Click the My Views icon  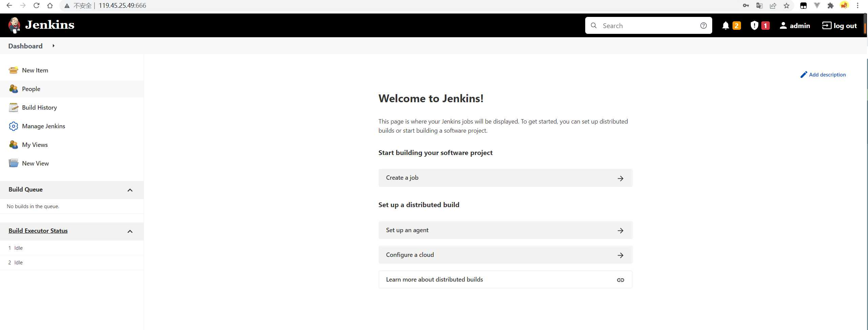[x=14, y=145]
